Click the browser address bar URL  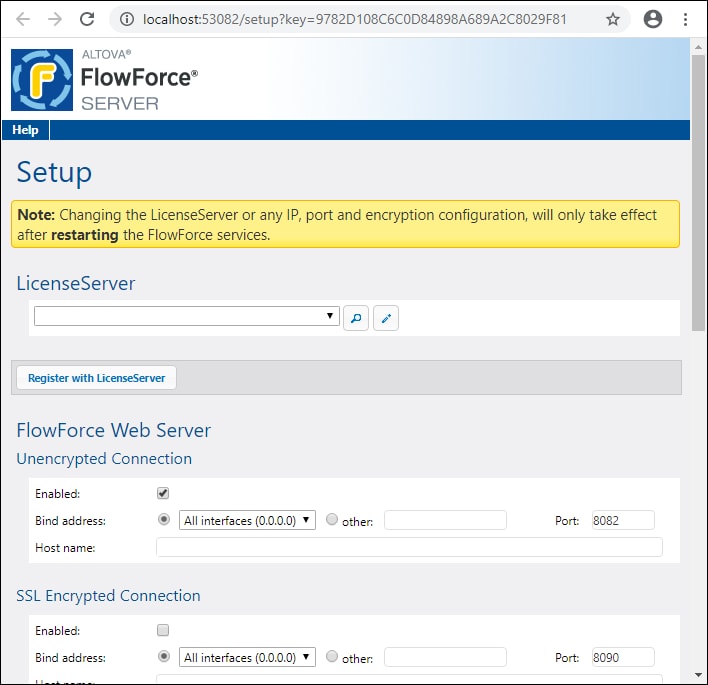point(354,19)
